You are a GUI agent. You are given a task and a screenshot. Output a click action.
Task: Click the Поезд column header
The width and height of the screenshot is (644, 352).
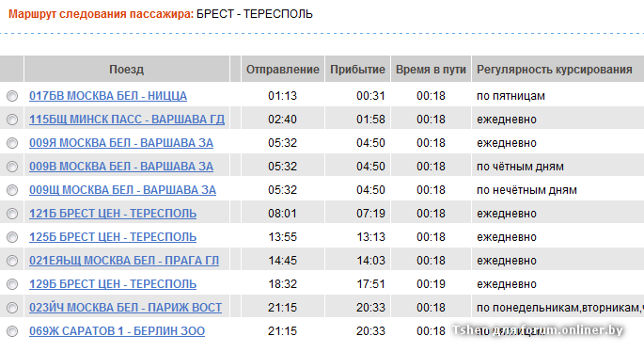click(x=127, y=69)
